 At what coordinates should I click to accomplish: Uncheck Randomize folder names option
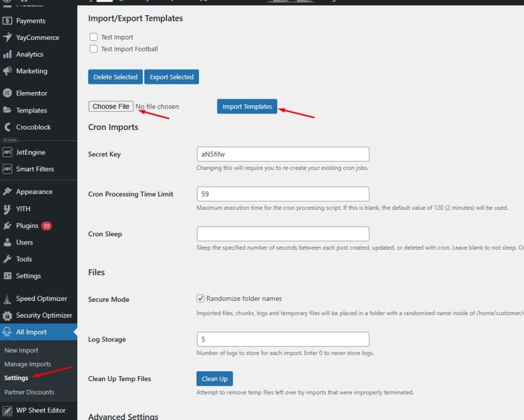pyautogui.click(x=201, y=298)
